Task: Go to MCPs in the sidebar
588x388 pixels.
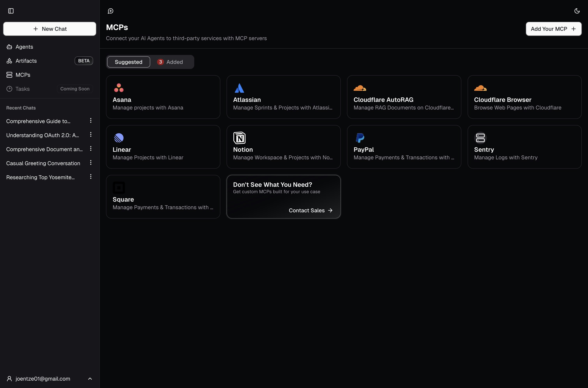Action: tap(49, 75)
